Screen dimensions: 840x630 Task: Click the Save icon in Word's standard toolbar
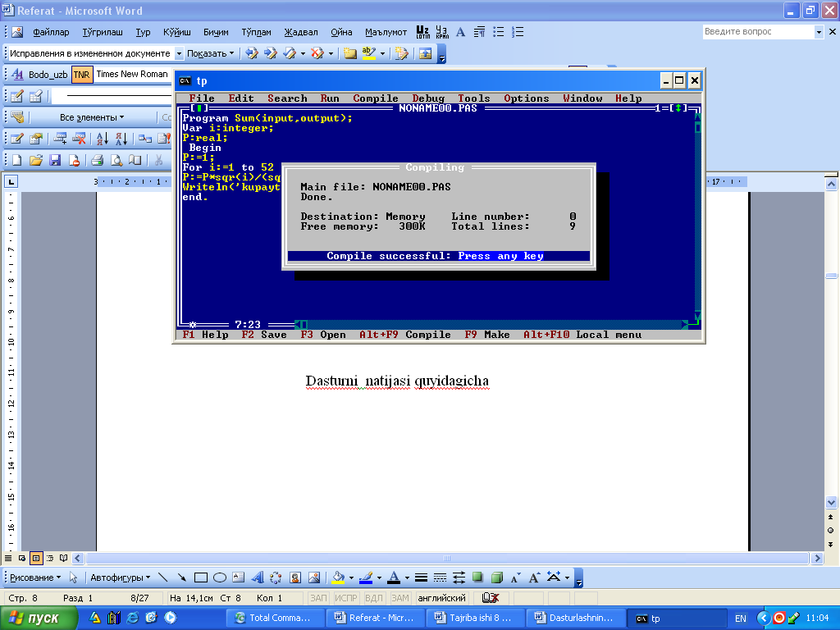coord(56,160)
